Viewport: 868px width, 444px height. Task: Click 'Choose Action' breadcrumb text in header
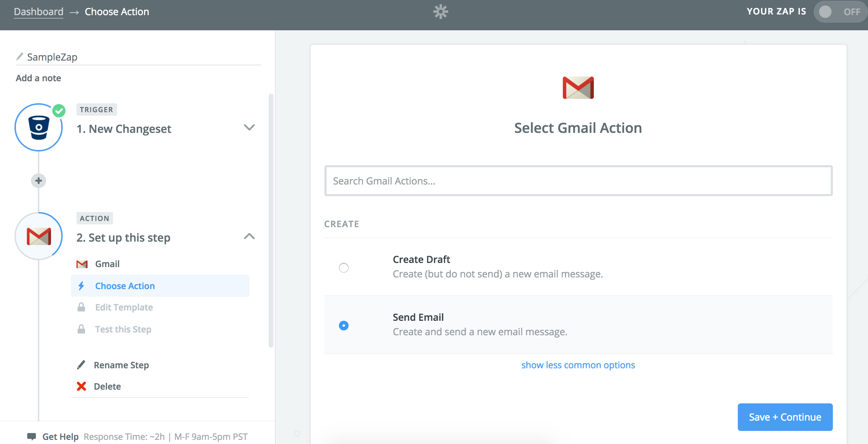click(117, 12)
